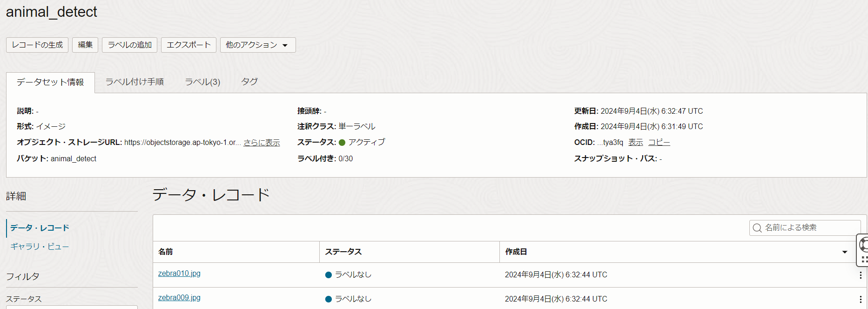Open the actions menu for zebra010.jpg
Image resolution: width=868 pixels, height=309 pixels.
click(860, 275)
